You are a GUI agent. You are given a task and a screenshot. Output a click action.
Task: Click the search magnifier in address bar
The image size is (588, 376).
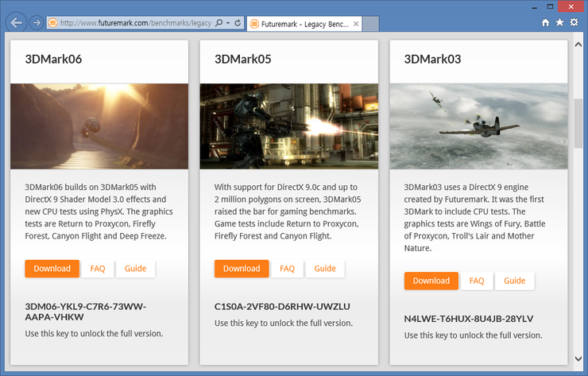[x=219, y=23]
